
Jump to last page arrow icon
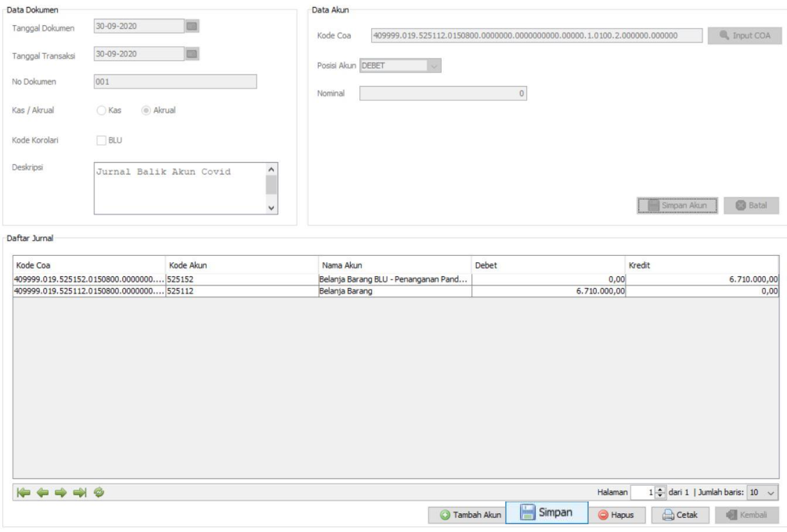[80, 492]
